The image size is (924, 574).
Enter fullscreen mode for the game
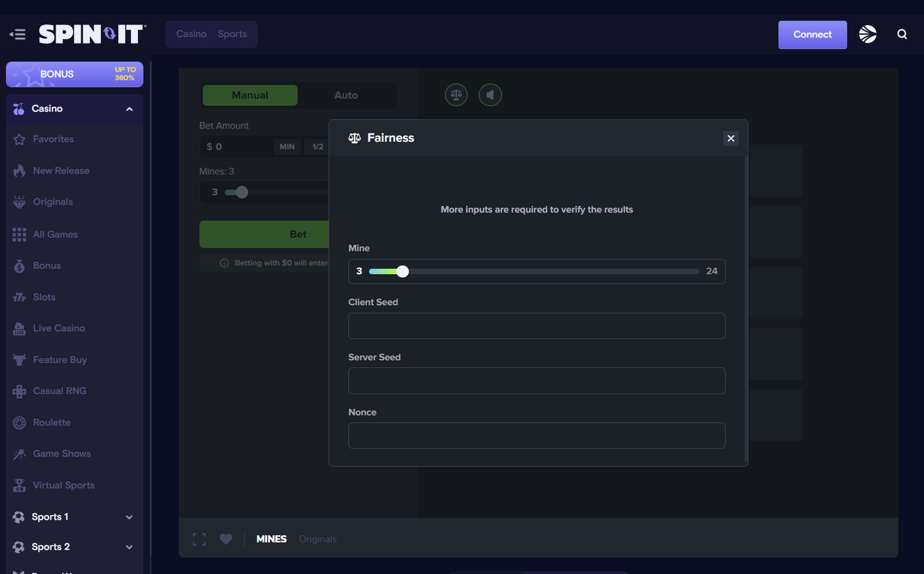click(200, 539)
